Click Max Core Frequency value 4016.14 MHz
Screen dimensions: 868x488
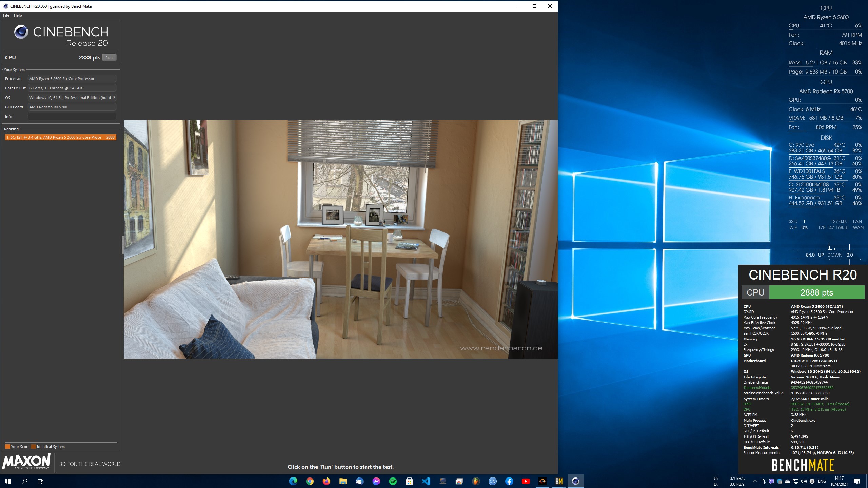click(809, 317)
